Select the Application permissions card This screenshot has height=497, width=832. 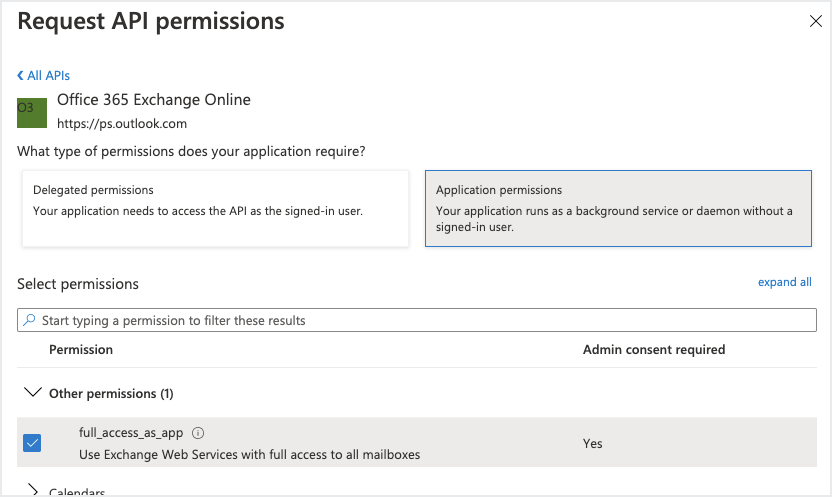tap(618, 208)
